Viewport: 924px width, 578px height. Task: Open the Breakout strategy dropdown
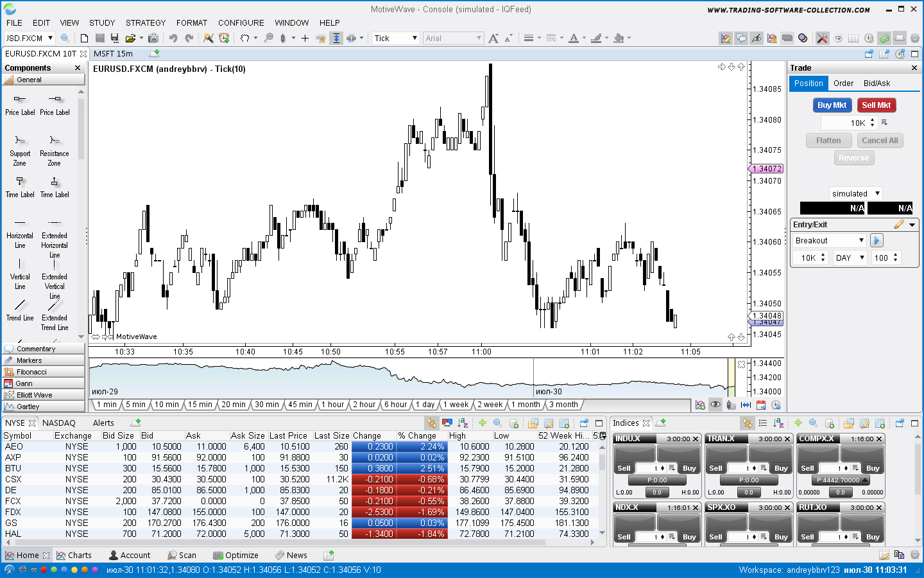[x=829, y=240]
